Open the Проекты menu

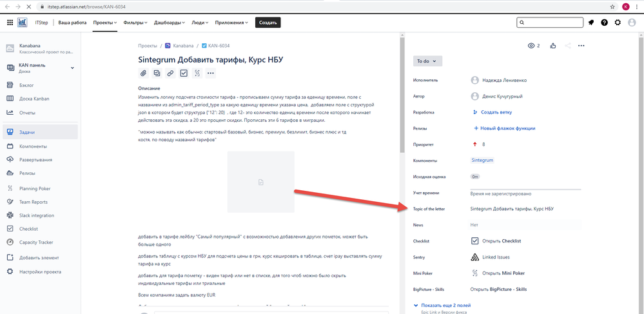(x=104, y=23)
